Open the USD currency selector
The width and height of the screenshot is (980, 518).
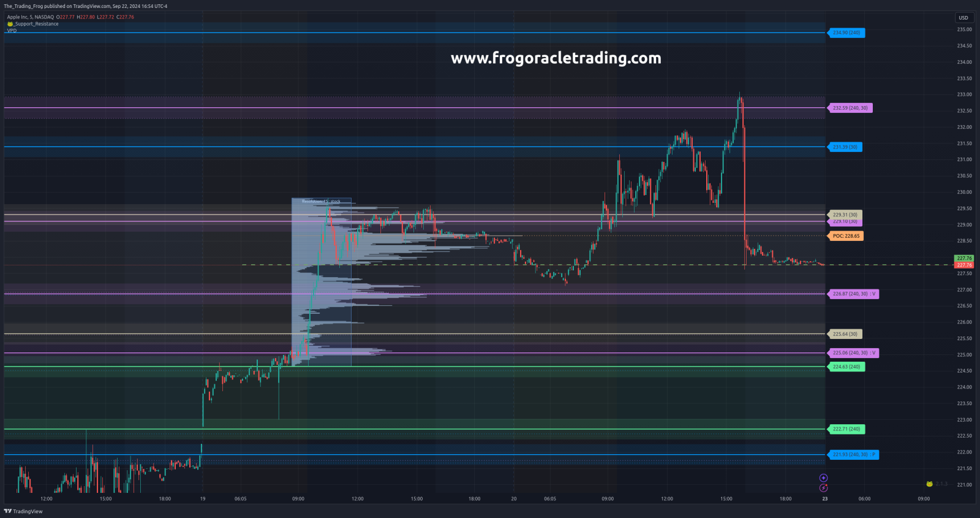[x=963, y=18]
